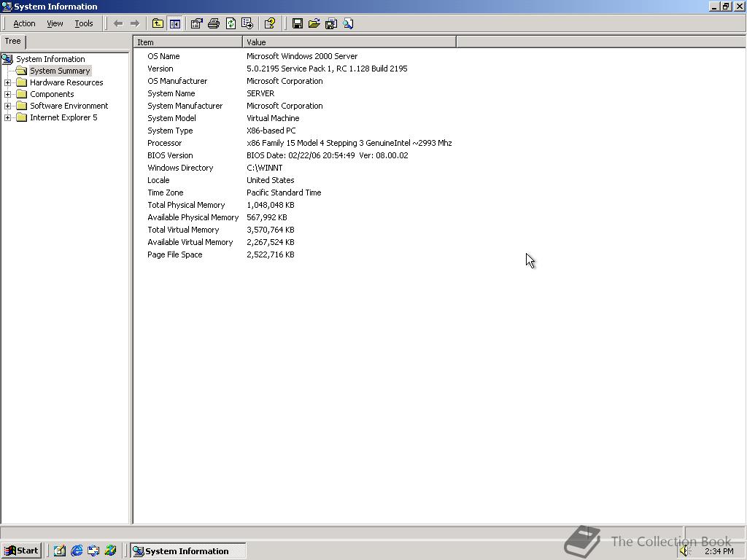This screenshot has width=747, height=560.
Task: Select the Hardware Resources folder
Action: pyautogui.click(x=66, y=82)
